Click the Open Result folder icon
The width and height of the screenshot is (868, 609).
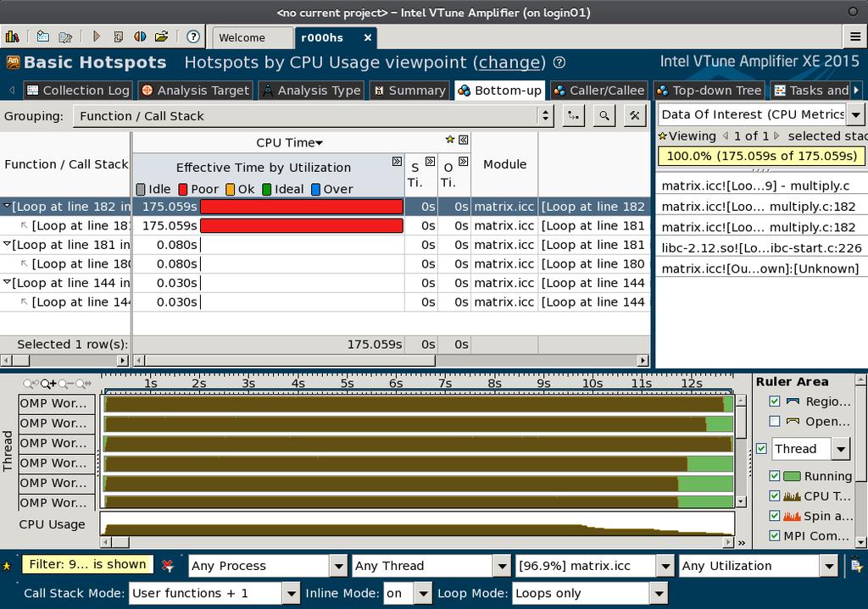pyautogui.click(x=162, y=37)
